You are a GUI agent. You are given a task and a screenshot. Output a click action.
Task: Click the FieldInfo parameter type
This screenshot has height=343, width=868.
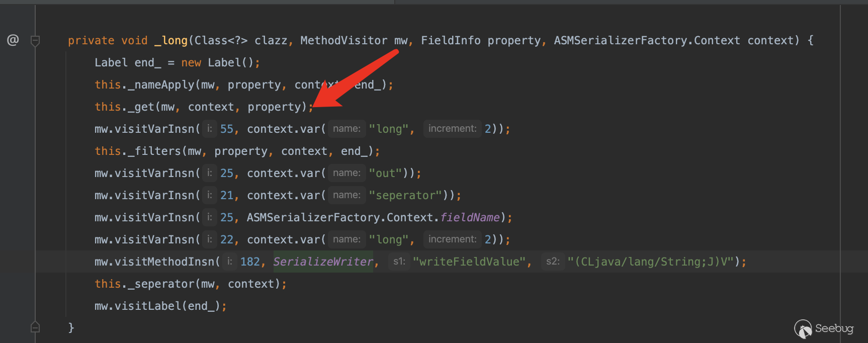(451, 40)
